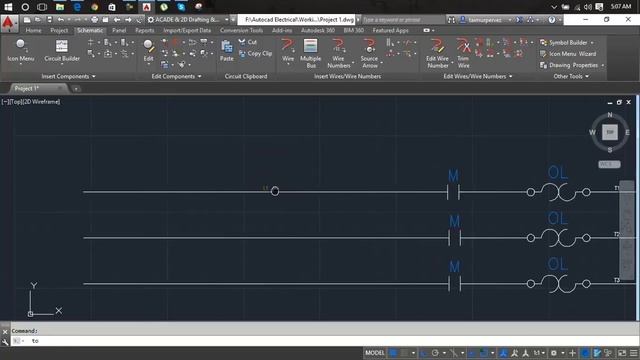The height and width of the screenshot is (360, 640).
Task: Toggle the grid display in status bar
Action: coord(393,353)
